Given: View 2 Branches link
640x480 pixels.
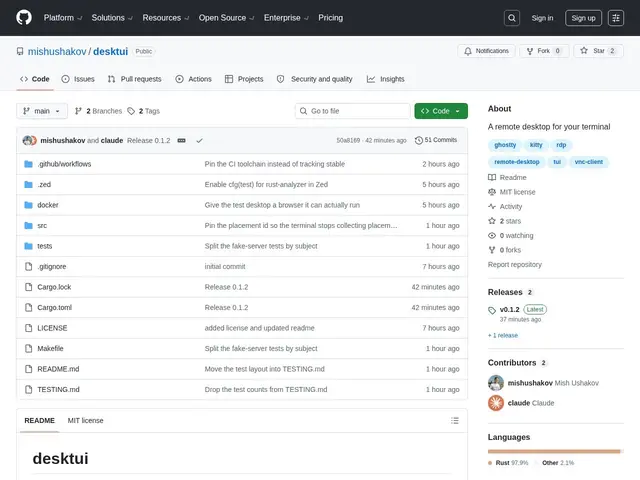Looking at the screenshot, I should pyautogui.click(x=98, y=111).
